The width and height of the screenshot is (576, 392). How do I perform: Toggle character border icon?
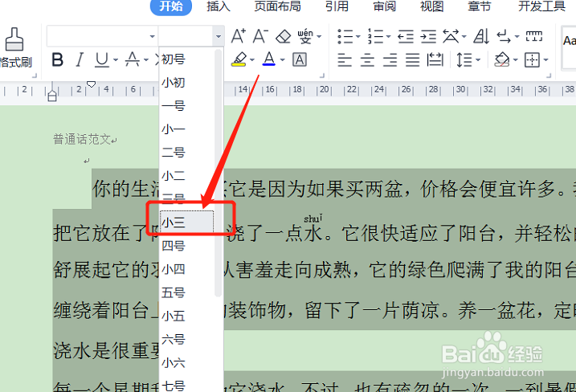pyautogui.click(x=300, y=59)
